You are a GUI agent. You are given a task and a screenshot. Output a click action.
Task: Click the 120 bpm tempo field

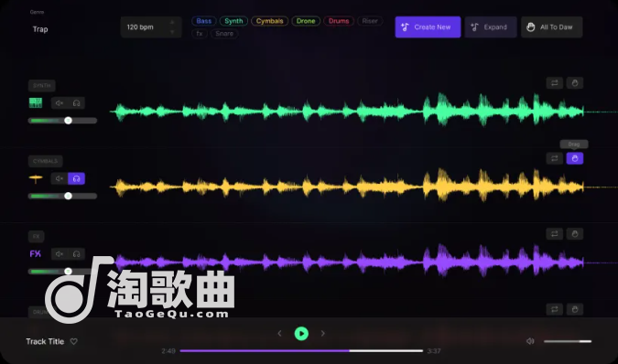(x=151, y=27)
